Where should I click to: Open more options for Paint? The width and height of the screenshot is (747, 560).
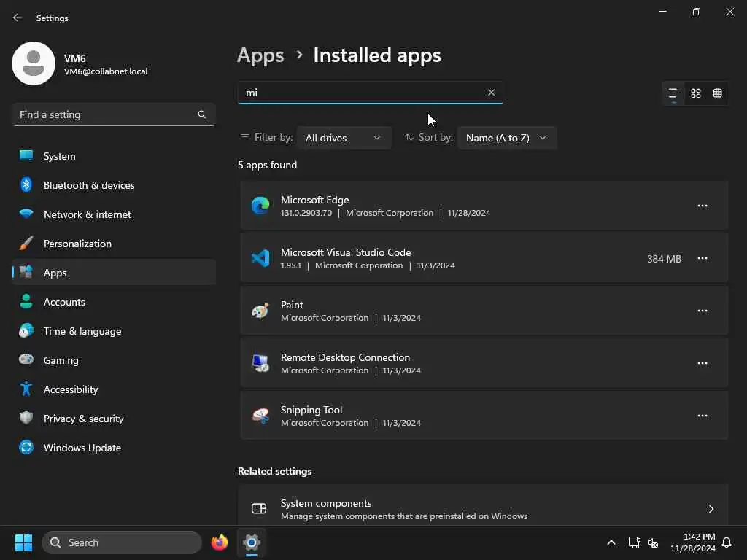click(702, 311)
